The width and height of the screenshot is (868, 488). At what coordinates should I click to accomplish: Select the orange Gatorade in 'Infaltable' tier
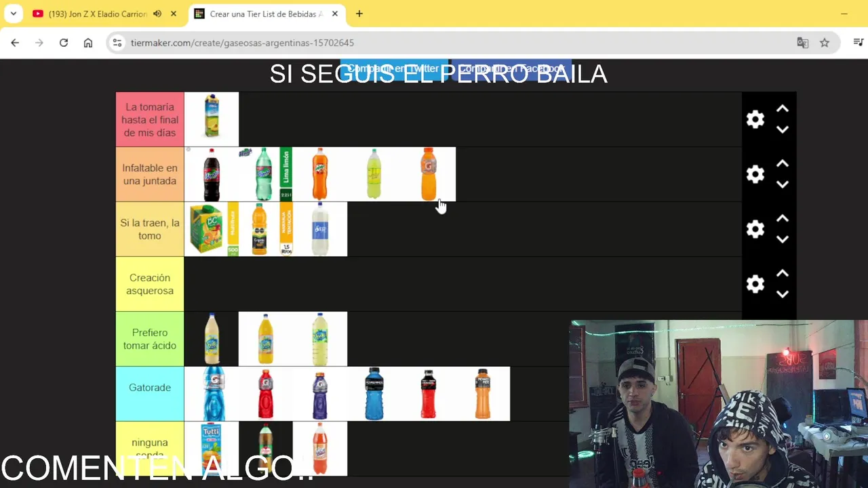click(x=429, y=174)
